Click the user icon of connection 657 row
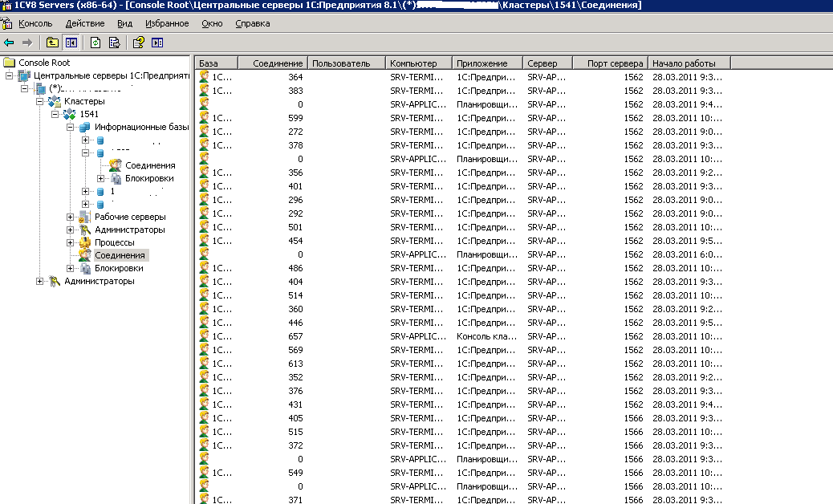833x504 pixels. click(x=204, y=336)
